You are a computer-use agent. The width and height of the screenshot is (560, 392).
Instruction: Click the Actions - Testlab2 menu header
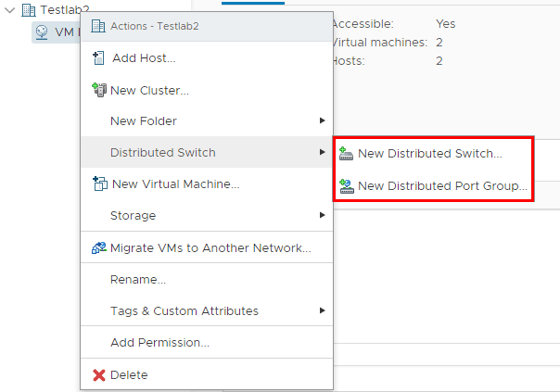[x=155, y=25]
